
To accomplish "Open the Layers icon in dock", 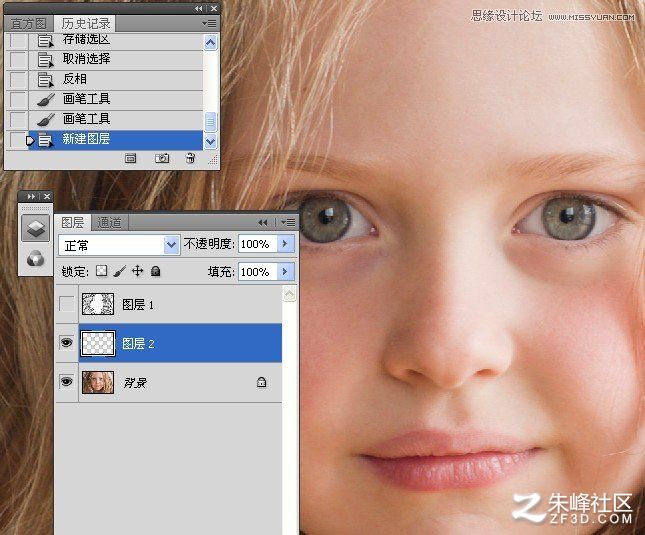I will [35, 228].
